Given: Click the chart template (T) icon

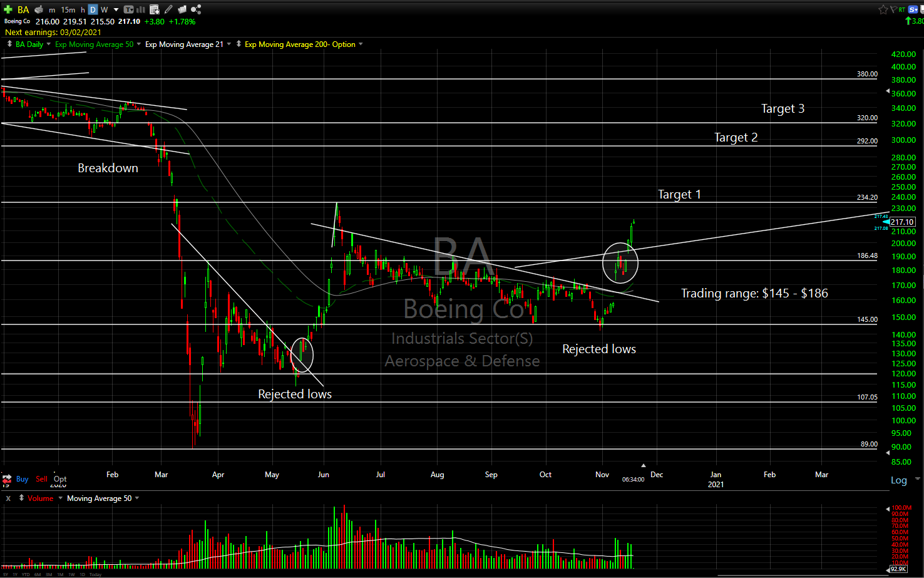Looking at the screenshot, I should [129, 9].
